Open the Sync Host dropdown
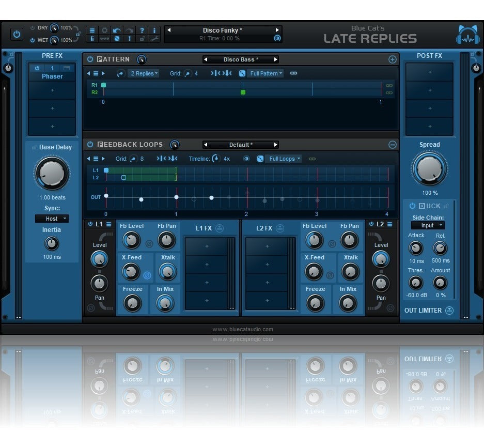Screen dimensions: 484x448 click(x=52, y=219)
